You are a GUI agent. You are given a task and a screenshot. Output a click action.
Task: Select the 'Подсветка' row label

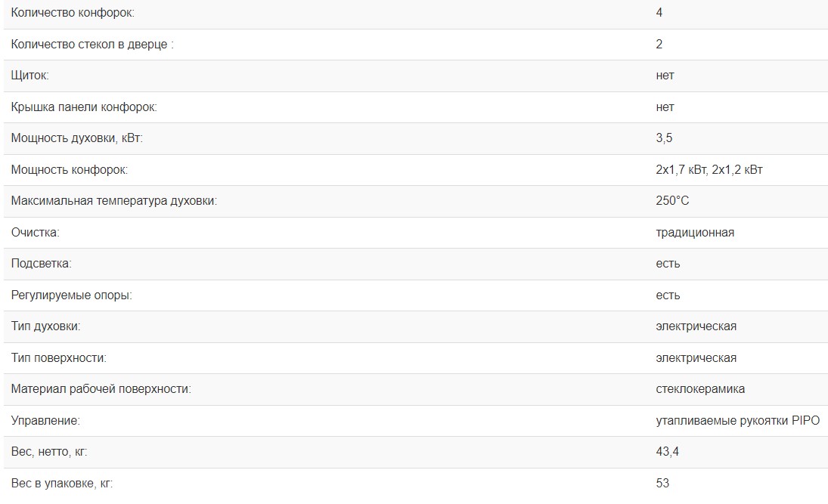coord(41,264)
